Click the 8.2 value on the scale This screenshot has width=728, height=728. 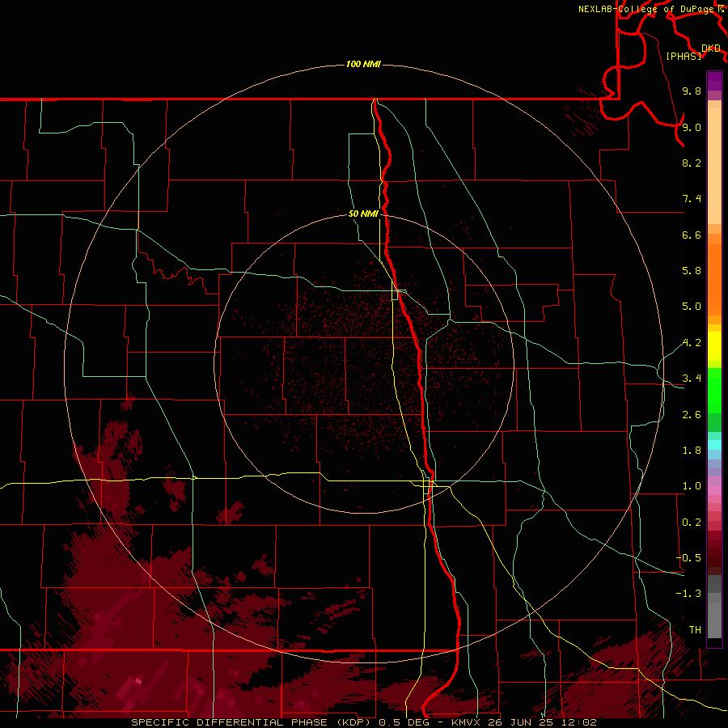pyautogui.click(x=692, y=163)
